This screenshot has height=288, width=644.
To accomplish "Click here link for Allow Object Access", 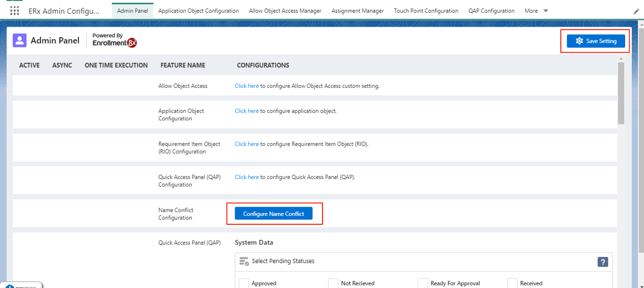I will 246,86.
